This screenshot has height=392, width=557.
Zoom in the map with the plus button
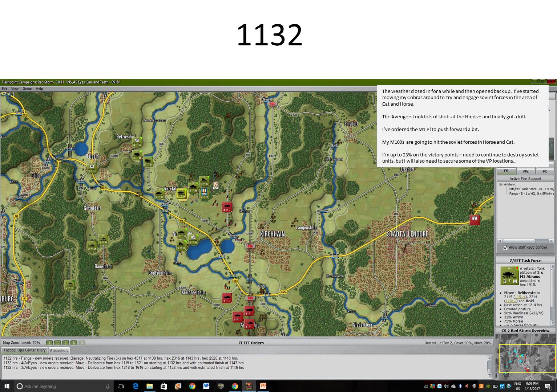point(49,343)
